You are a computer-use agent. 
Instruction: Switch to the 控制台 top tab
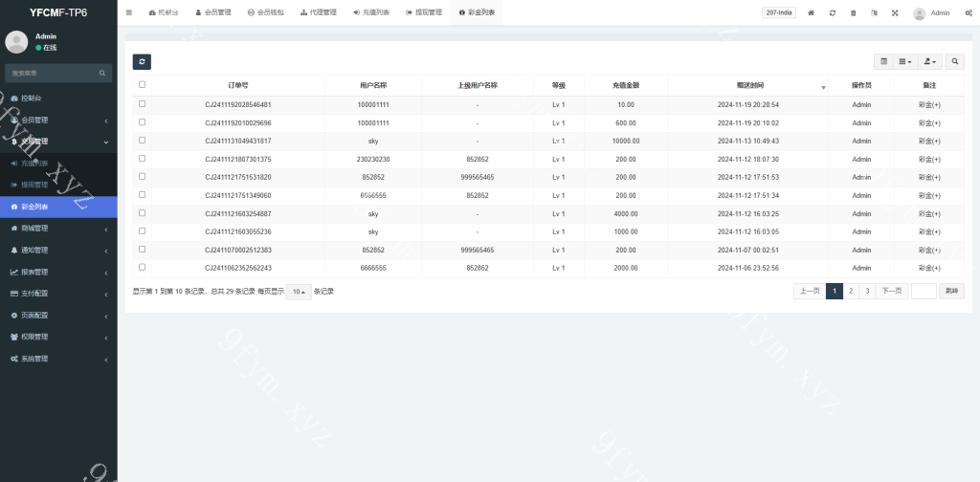coord(163,12)
